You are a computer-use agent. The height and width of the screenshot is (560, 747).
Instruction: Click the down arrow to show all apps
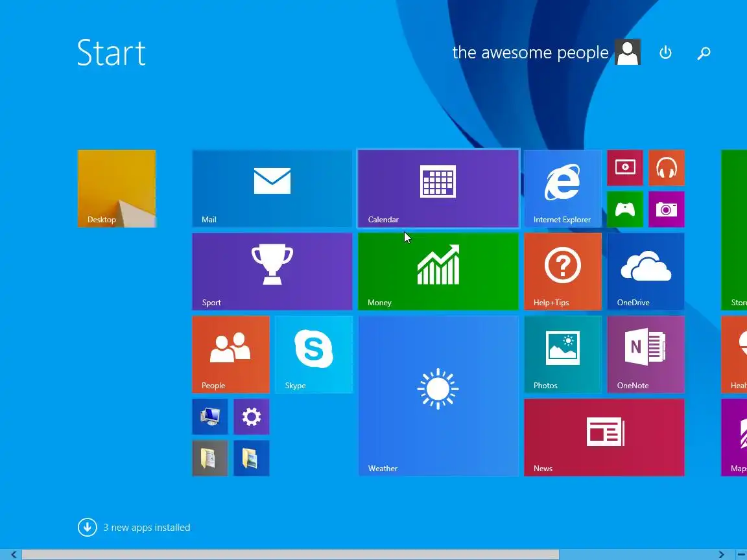pyautogui.click(x=87, y=527)
